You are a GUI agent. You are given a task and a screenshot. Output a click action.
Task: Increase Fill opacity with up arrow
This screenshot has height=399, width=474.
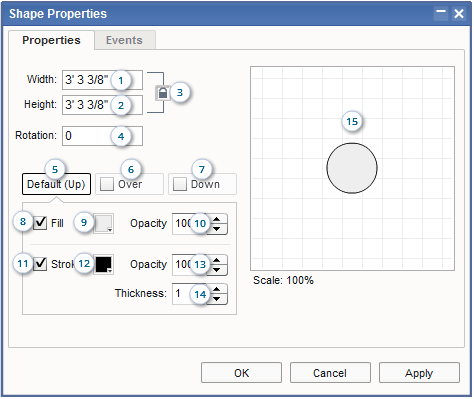(x=217, y=219)
